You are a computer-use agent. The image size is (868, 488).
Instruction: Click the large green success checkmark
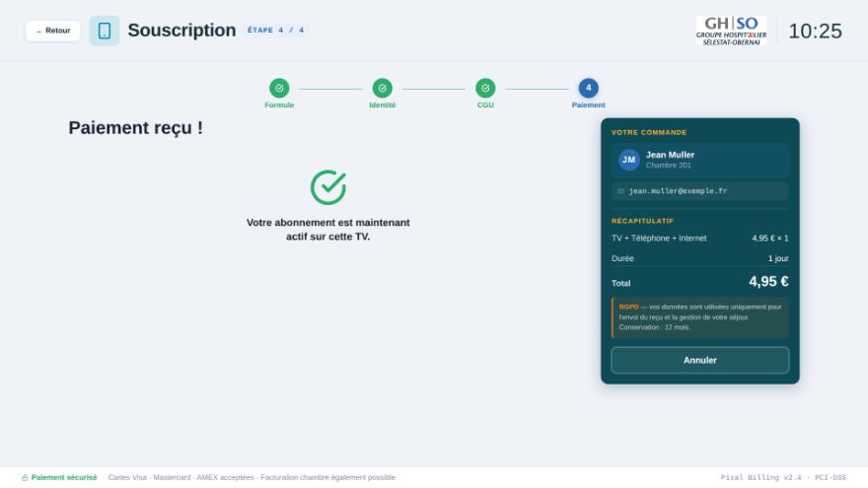[x=328, y=187]
